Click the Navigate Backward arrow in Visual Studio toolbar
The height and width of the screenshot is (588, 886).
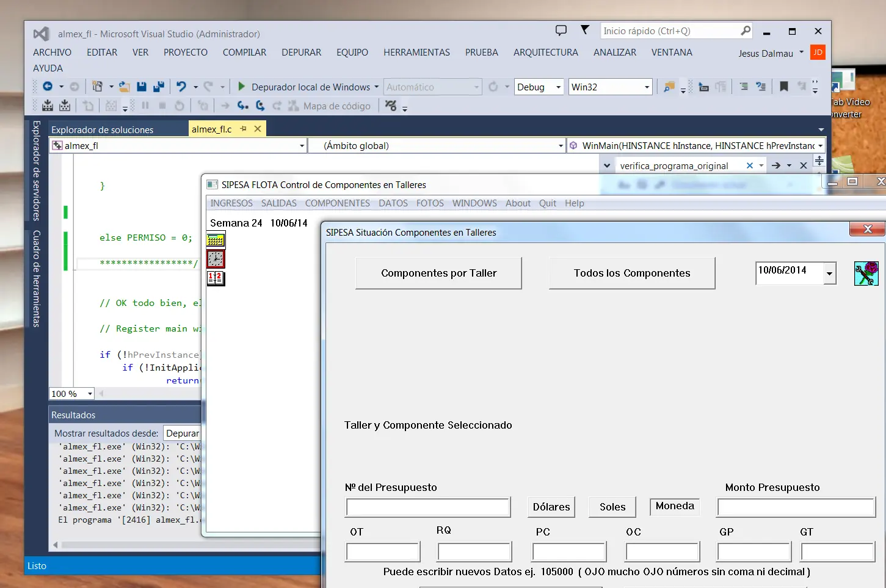48,87
